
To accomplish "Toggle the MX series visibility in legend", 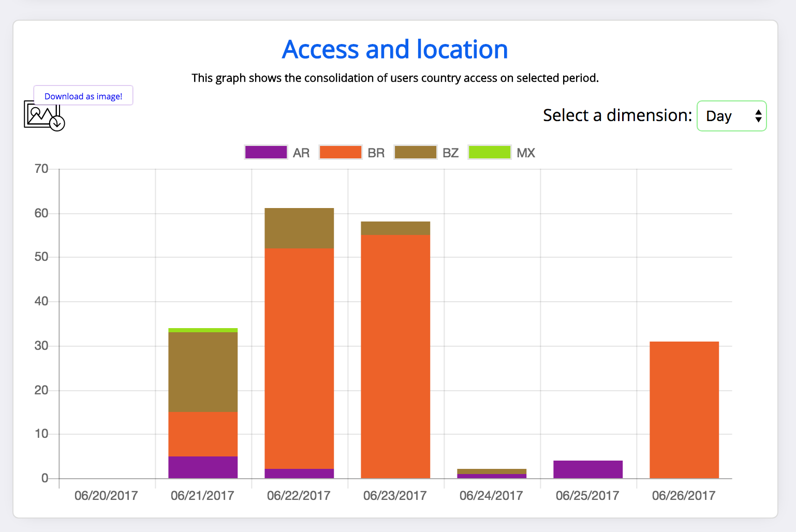I will pyautogui.click(x=489, y=152).
